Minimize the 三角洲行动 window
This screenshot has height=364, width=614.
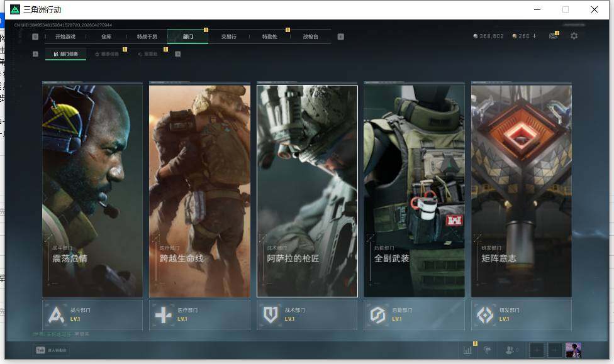(x=537, y=9)
